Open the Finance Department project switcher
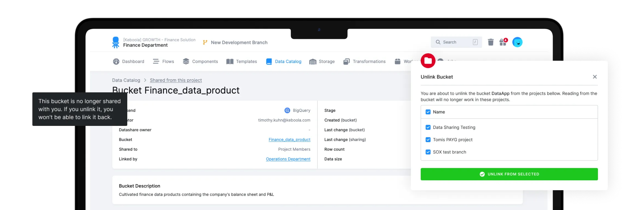 (x=145, y=45)
